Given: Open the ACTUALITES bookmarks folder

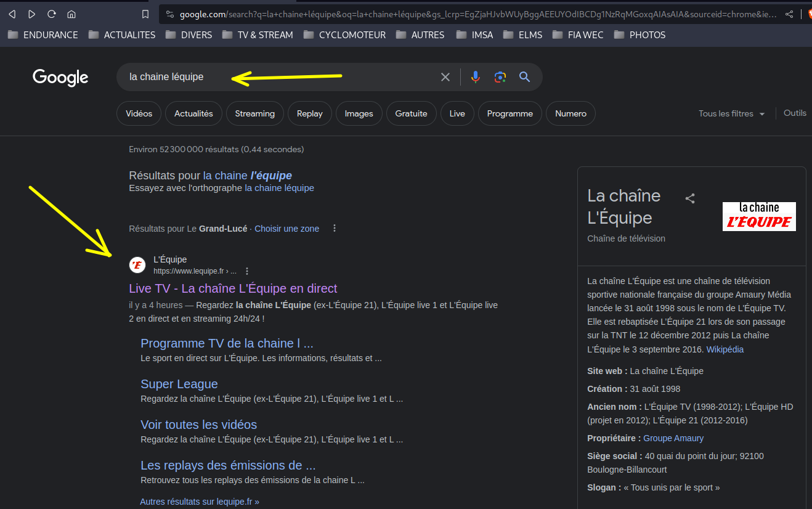Looking at the screenshot, I should (122, 35).
